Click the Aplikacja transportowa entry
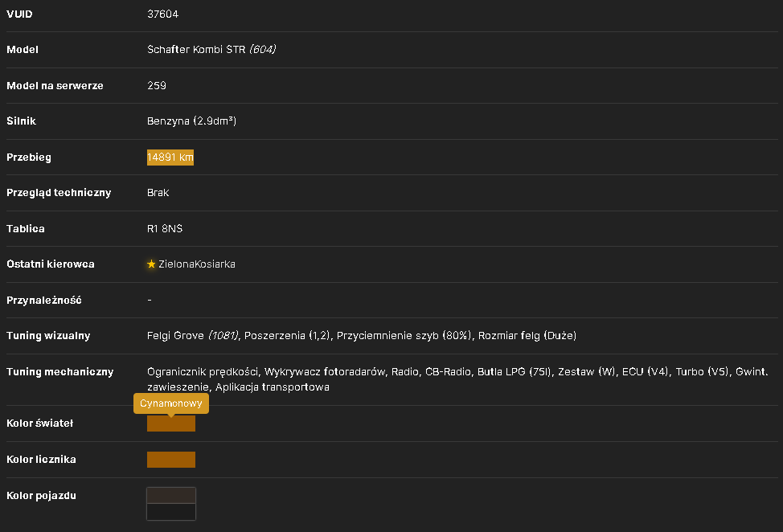Screen dimensions: 783x532 point(273,387)
